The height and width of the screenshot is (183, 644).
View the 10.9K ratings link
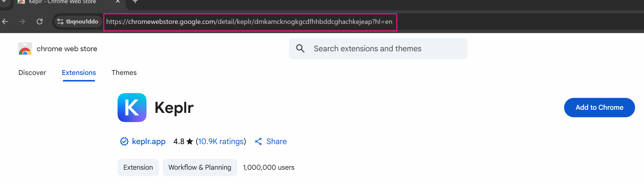pyautogui.click(x=221, y=141)
